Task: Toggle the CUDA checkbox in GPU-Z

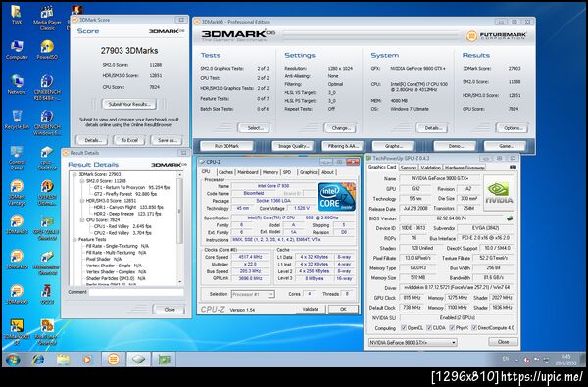Action: point(429,328)
